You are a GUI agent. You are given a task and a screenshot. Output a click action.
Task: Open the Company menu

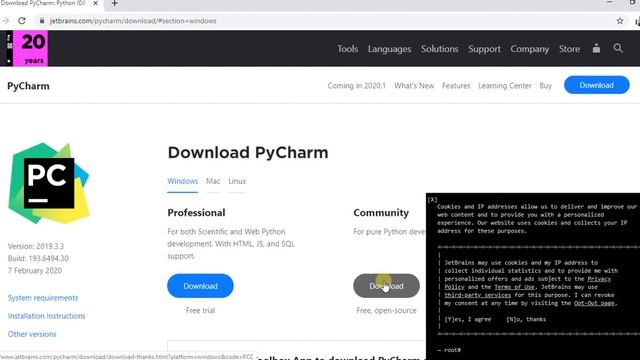tap(529, 49)
